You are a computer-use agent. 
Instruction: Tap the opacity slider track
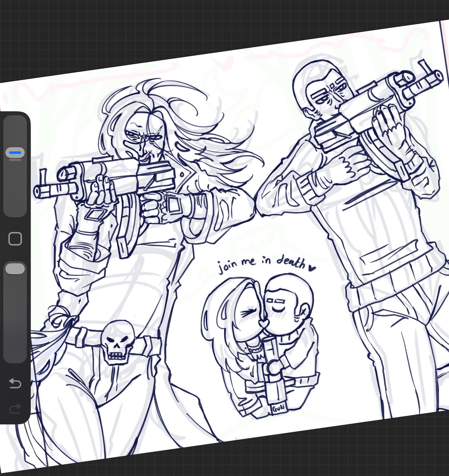click(x=14, y=317)
